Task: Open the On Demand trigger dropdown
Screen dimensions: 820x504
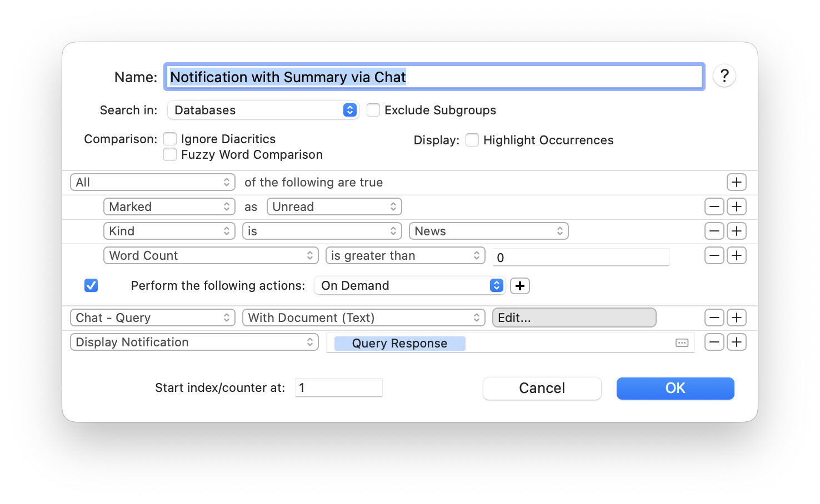Action: point(409,286)
